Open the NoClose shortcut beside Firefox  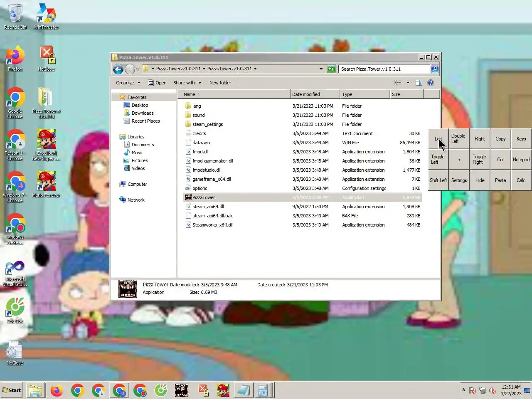[x=46, y=59]
